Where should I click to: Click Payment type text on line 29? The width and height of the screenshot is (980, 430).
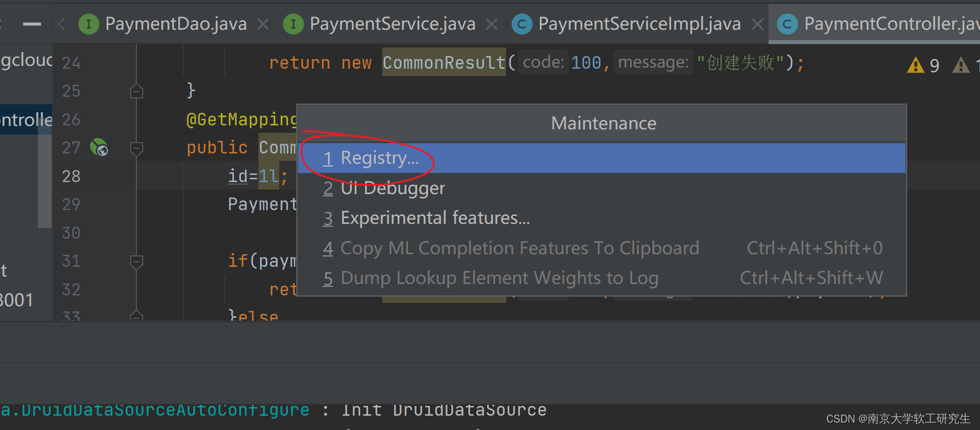[x=262, y=204]
